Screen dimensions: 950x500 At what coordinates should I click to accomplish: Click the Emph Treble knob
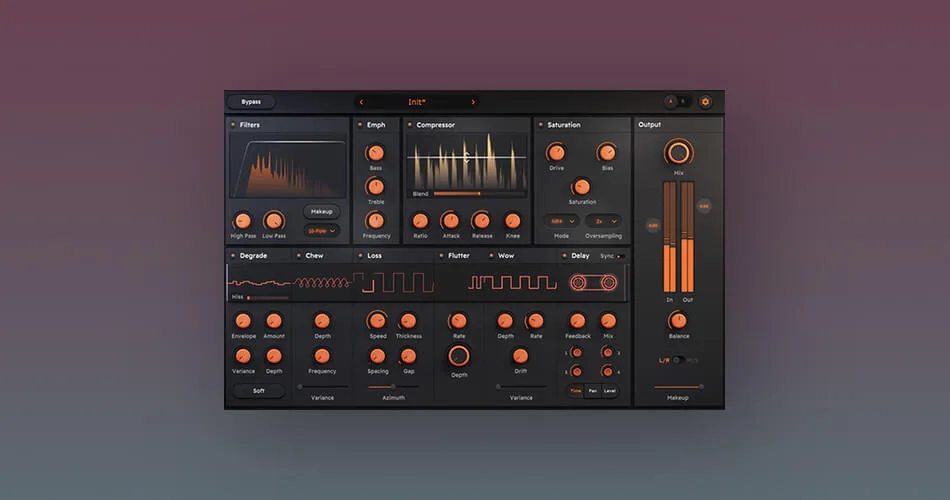point(376,187)
